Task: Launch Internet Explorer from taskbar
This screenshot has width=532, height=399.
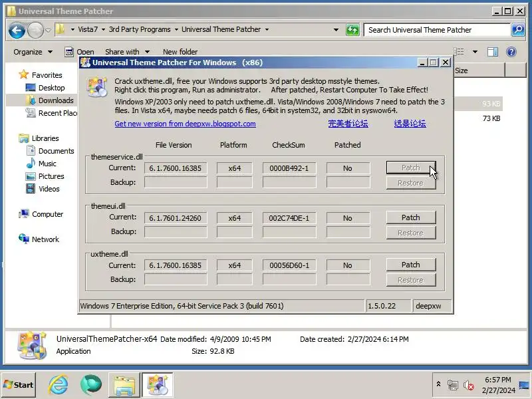Action: pos(58,385)
